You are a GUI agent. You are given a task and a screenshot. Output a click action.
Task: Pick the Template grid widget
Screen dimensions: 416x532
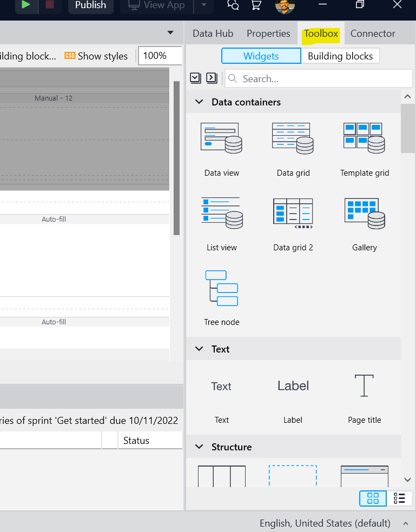click(x=364, y=138)
